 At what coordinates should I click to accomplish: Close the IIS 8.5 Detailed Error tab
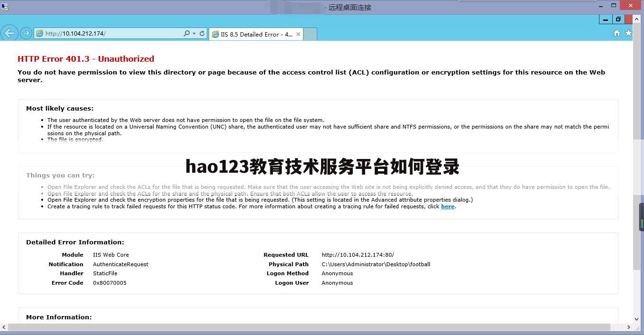298,34
